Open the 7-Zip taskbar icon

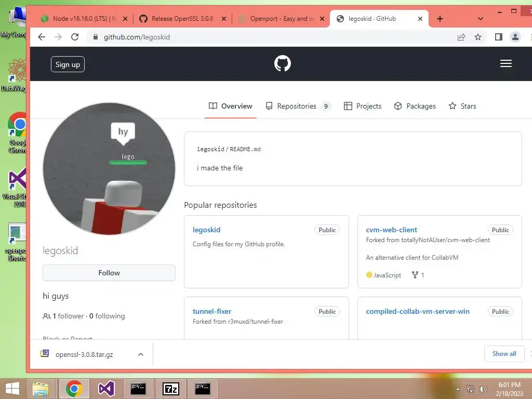170,389
